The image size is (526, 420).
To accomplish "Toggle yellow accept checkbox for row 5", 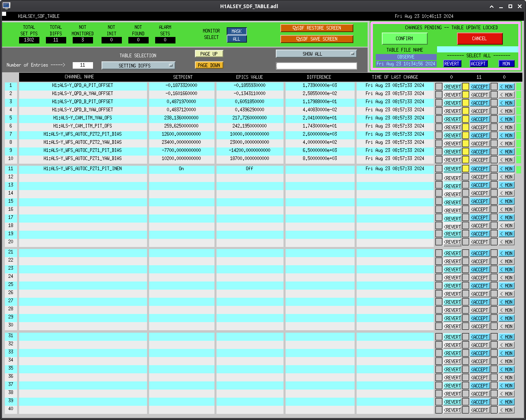I will tap(465, 119).
